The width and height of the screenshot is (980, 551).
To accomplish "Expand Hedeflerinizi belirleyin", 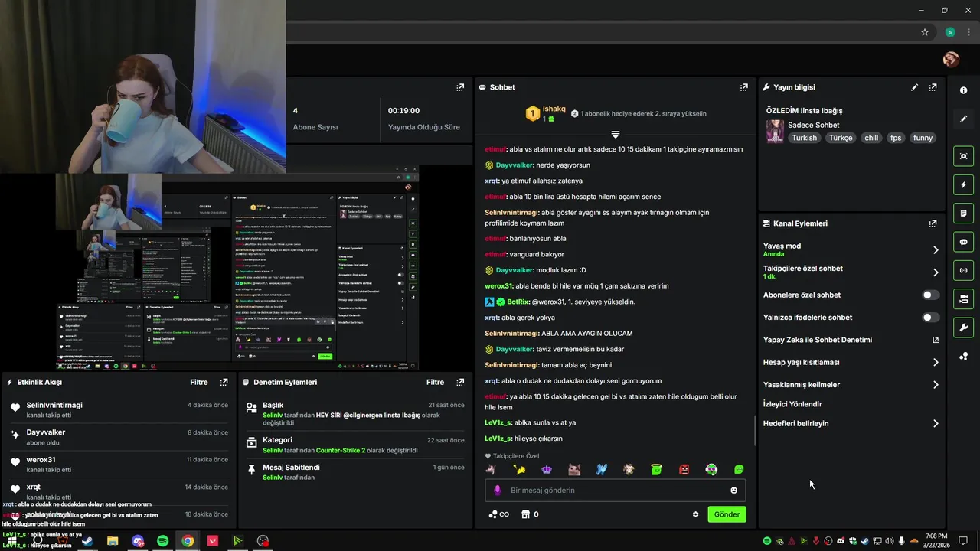I will pyautogui.click(x=936, y=423).
